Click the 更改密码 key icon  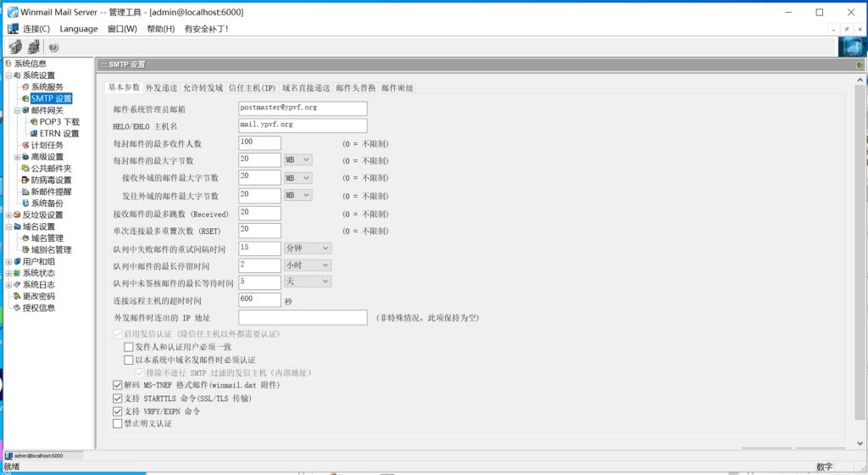[17, 296]
